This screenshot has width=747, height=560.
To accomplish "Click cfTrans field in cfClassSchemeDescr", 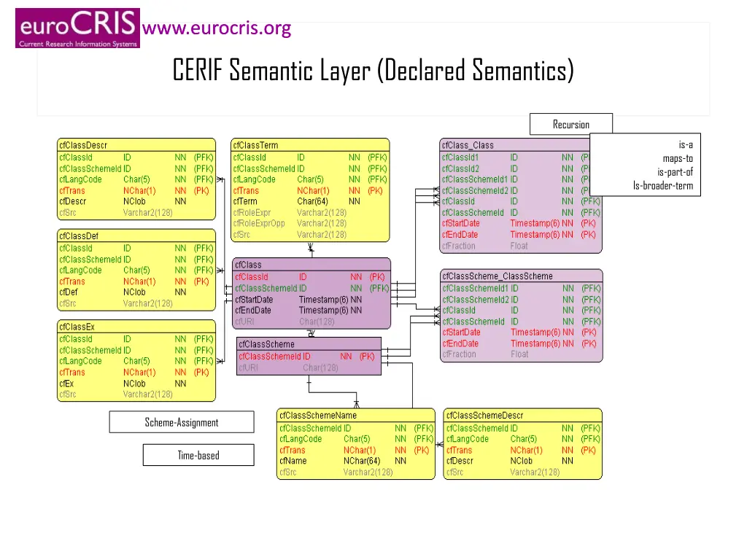I will click(522, 450).
